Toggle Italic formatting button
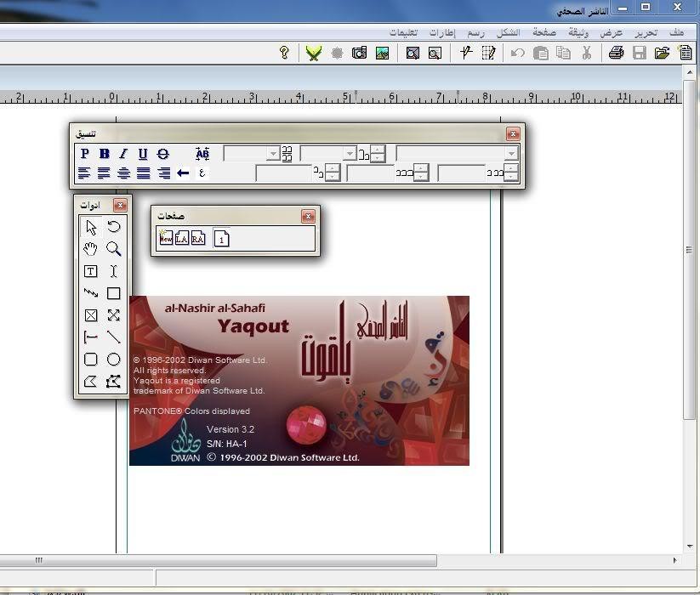700x595 pixels. [x=123, y=154]
